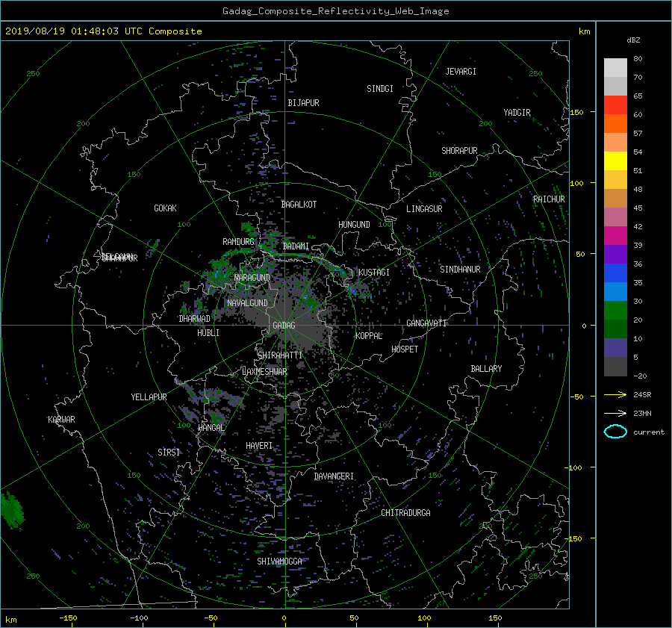Click the 'BADAMI' city label
Viewport: 672px width, 628px height.
click(x=296, y=246)
